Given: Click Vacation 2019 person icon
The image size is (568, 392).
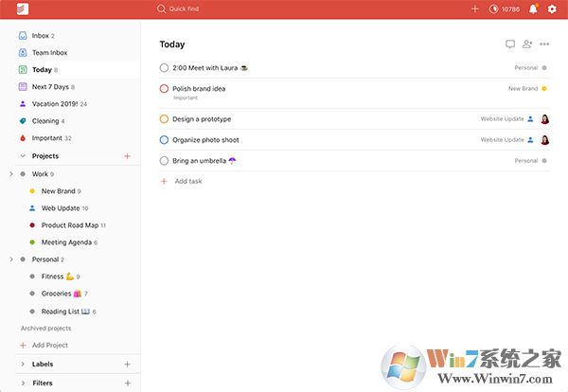Looking at the screenshot, I should 23,103.
